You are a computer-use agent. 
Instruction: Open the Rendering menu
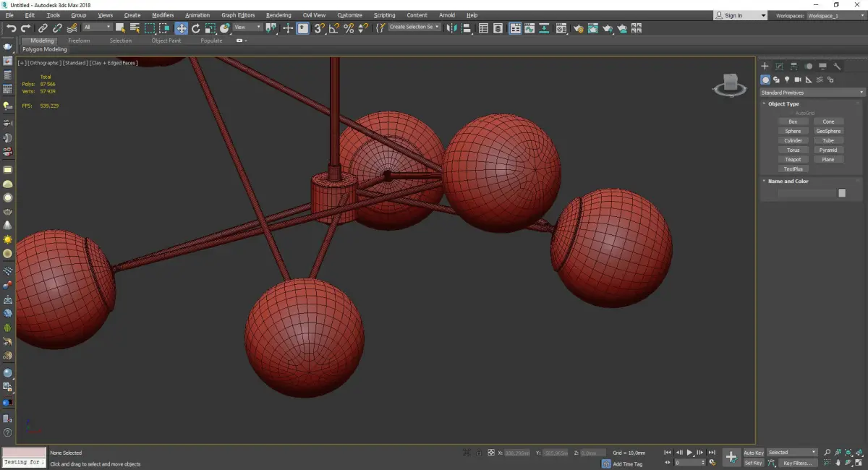click(278, 15)
